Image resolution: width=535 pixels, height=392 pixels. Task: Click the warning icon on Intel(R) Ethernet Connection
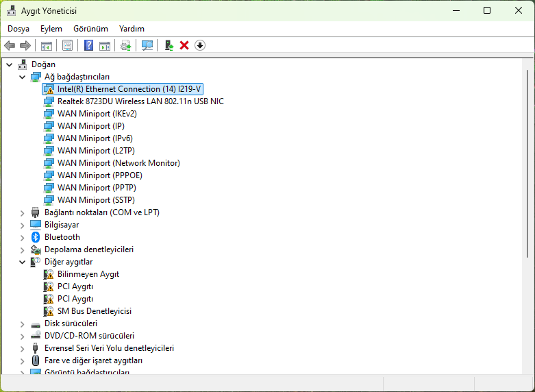click(x=49, y=89)
